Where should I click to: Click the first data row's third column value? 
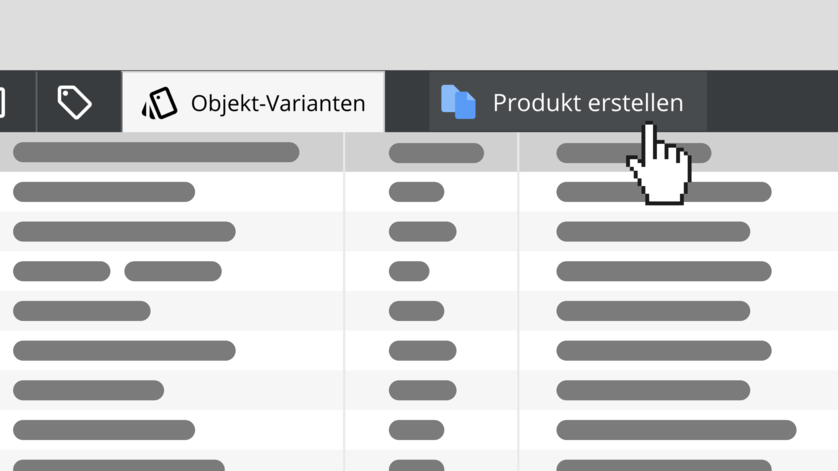(664, 192)
